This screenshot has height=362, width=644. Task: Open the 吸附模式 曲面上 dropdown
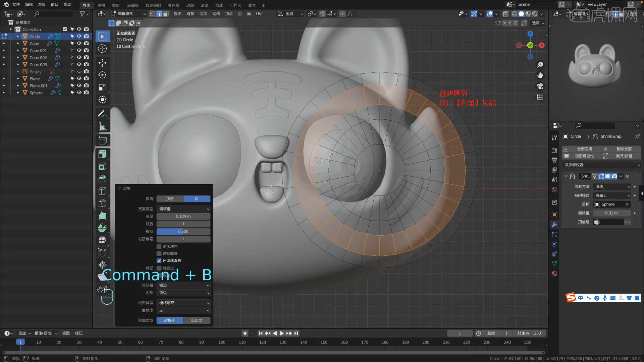click(x=612, y=195)
